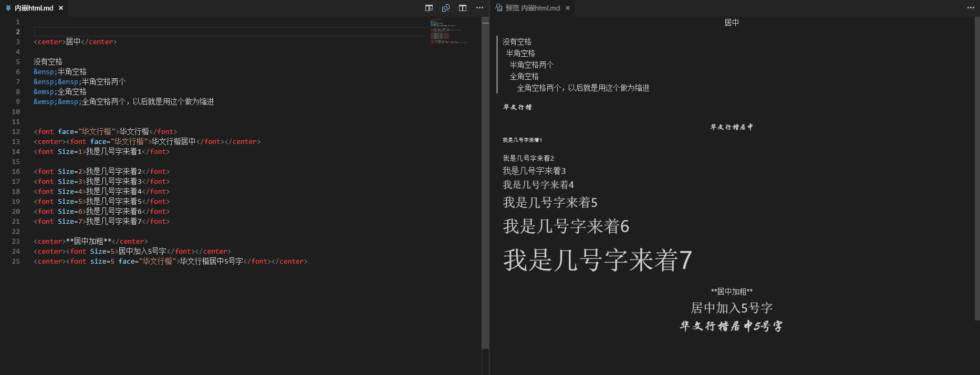980x375 pixels.
Task: Click line number 3 in the gutter
Action: tap(18, 41)
